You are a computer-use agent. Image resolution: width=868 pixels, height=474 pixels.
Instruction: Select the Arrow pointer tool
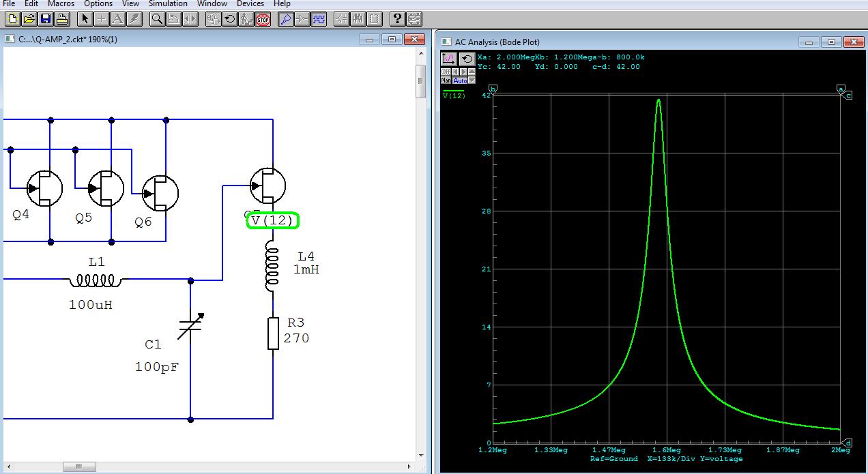pyautogui.click(x=85, y=19)
